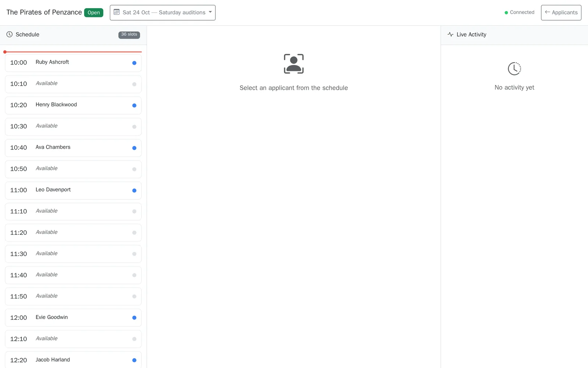The height and width of the screenshot is (368, 588).
Task: Choose the Leo Davenport 11:00 slot
Action: click(73, 190)
